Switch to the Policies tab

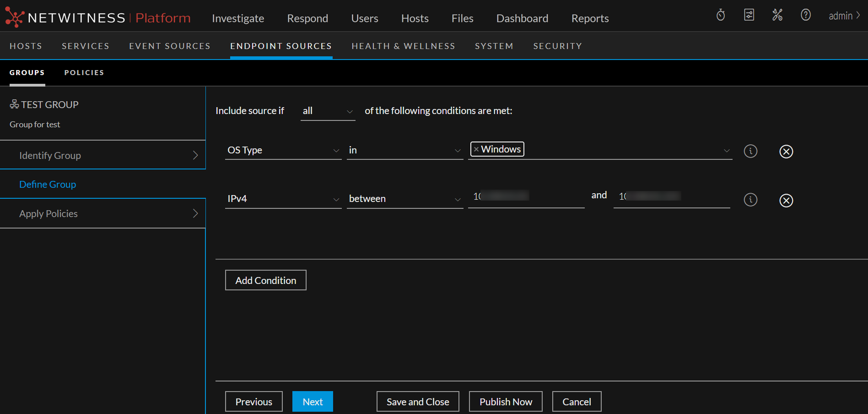click(84, 73)
